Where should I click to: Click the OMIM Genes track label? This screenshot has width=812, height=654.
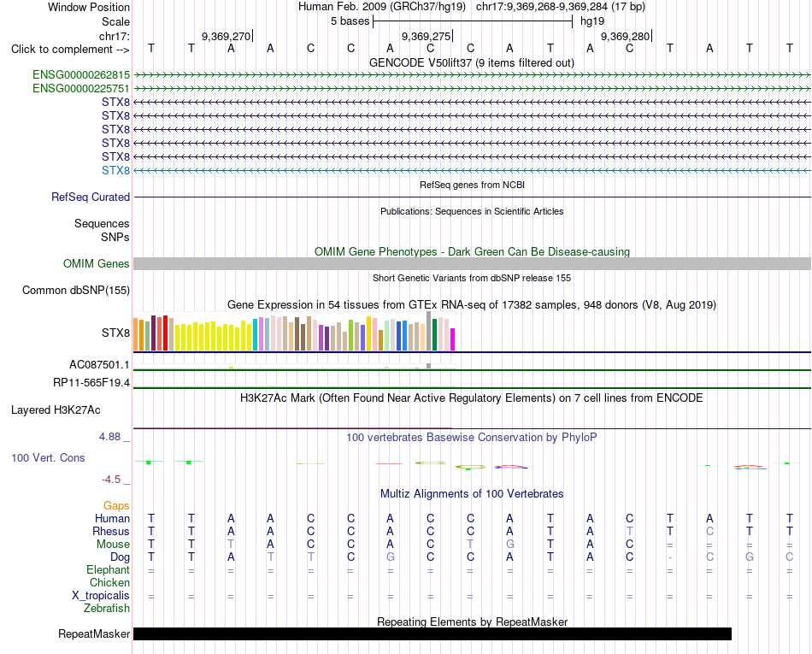(x=97, y=263)
